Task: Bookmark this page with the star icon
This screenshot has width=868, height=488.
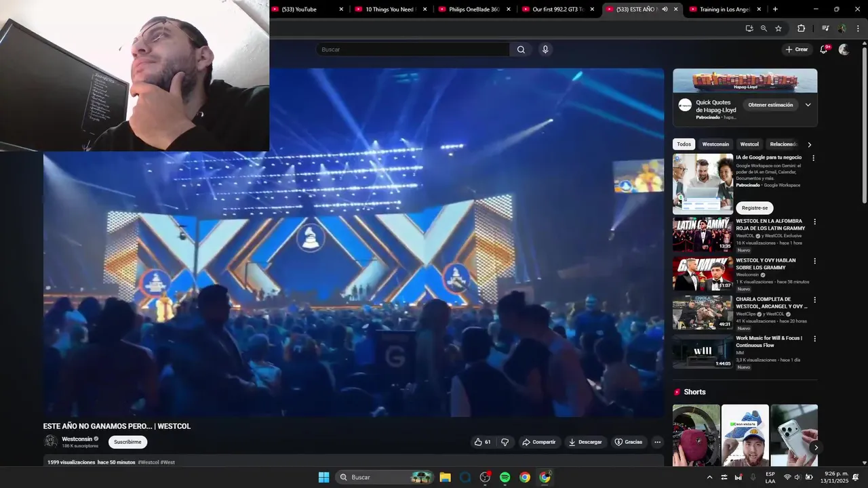Action: point(778,28)
